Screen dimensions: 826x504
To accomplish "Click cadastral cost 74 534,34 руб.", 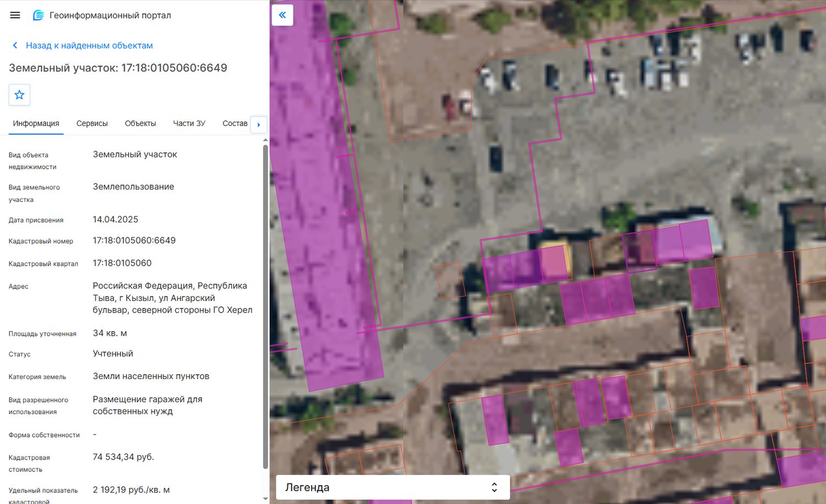I will click(123, 457).
